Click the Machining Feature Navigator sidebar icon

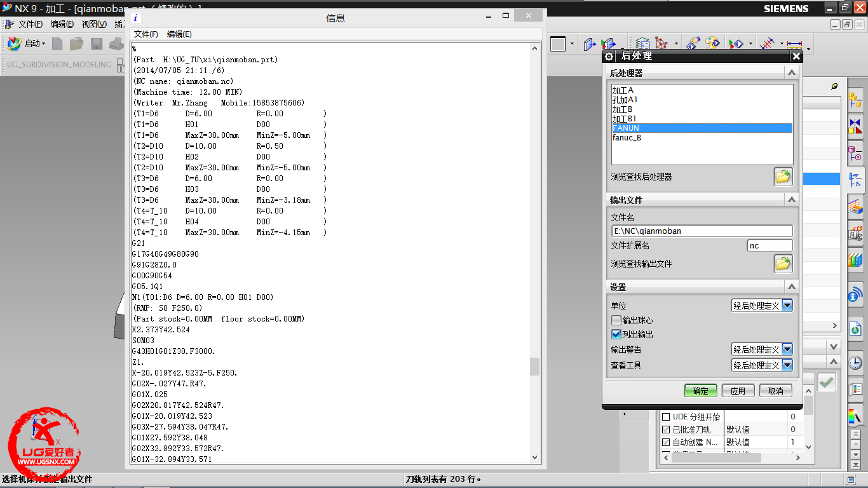[x=855, y=206]
